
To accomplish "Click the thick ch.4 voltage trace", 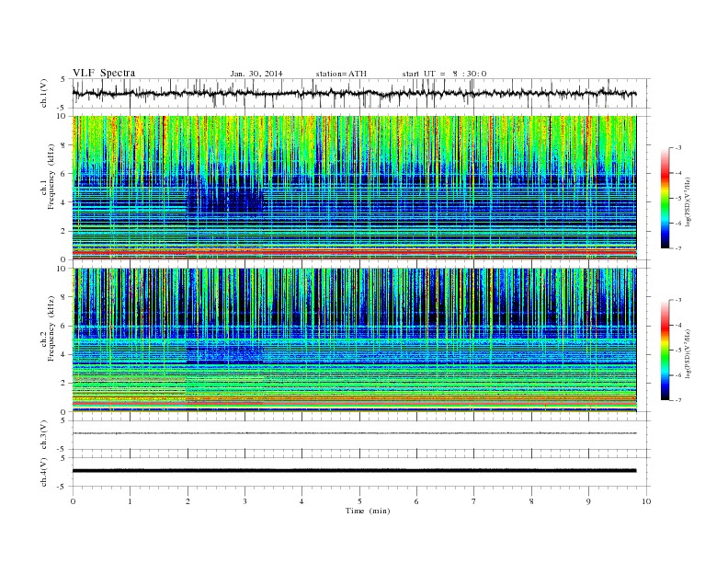I will click(354, 471).
